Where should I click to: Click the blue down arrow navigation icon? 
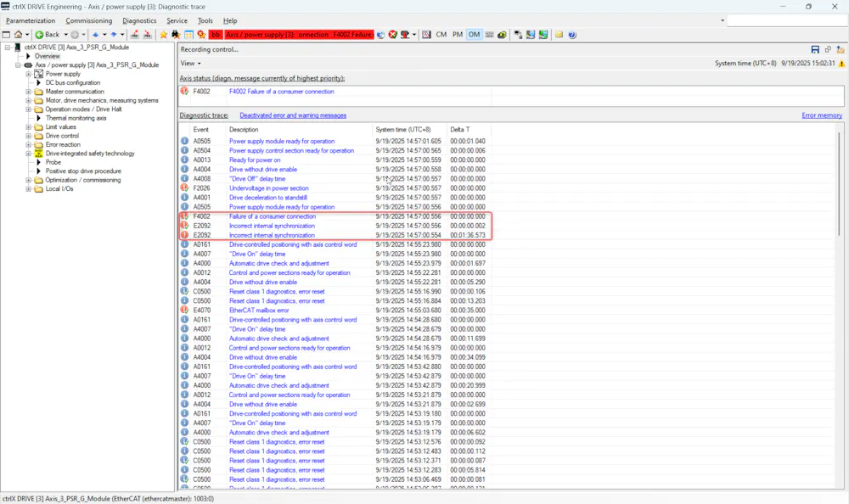point(114,35)
